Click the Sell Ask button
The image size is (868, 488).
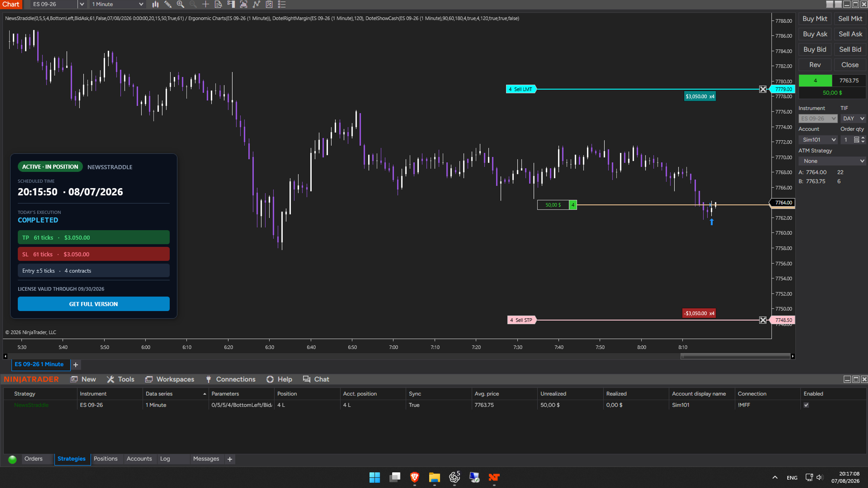[x=850, y=34]
